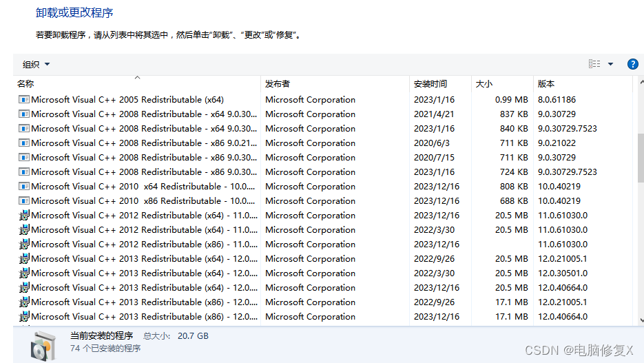Screen dimensions: 644x363
Task: Sort by the 名称 column header
Action: tap(25, 84)
